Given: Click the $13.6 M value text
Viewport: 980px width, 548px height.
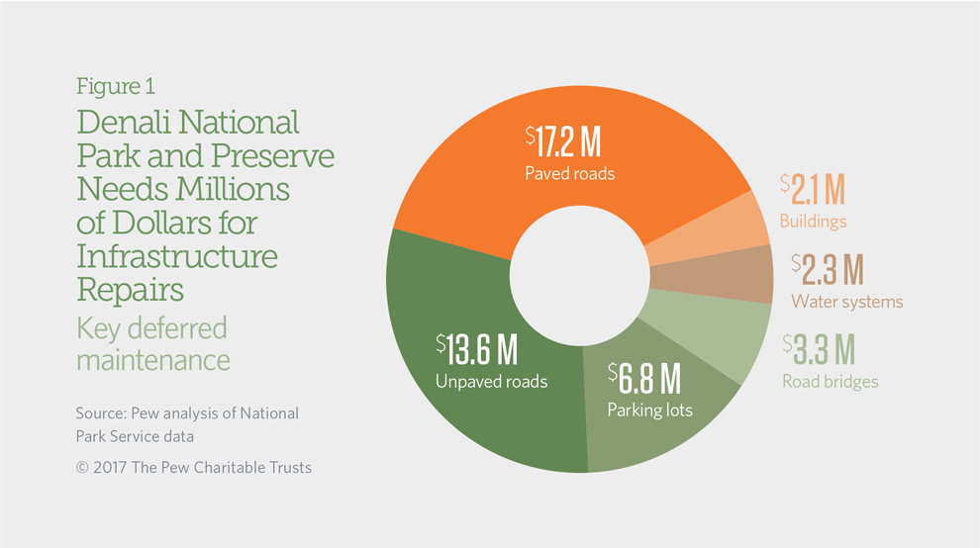Looking at the screenshot, I should tap(477, 350).
